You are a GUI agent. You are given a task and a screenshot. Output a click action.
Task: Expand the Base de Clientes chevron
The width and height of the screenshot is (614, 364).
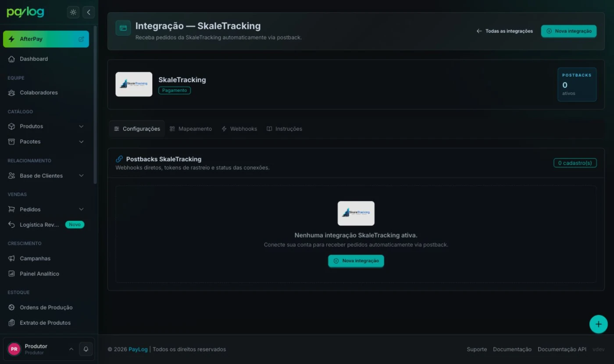tap(81, 176)
